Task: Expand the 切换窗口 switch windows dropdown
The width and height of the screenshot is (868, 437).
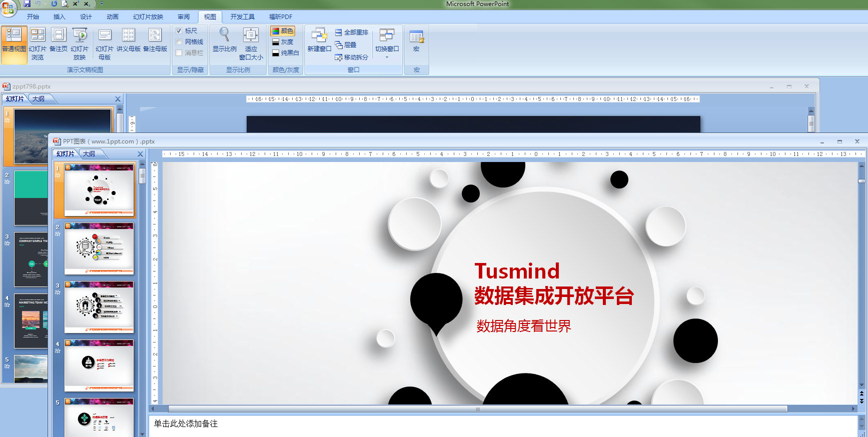Action: (387, 43)
